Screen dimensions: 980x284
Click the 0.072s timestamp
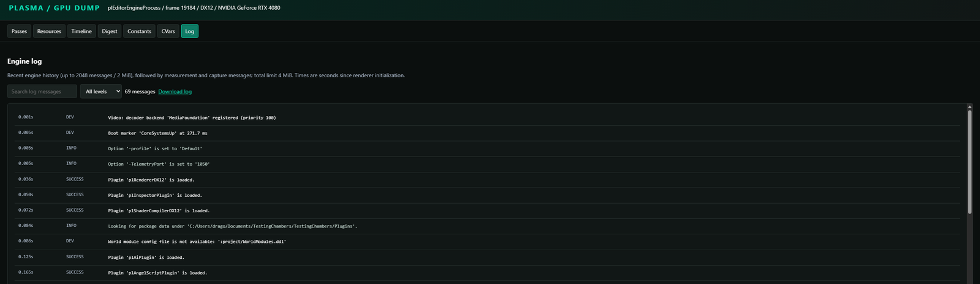(x=26, y=210)
